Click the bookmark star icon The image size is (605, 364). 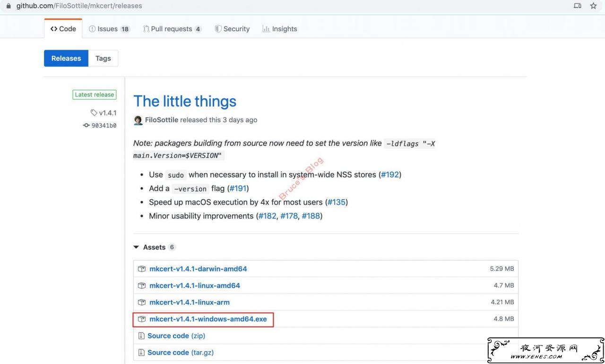coord(594,6)
